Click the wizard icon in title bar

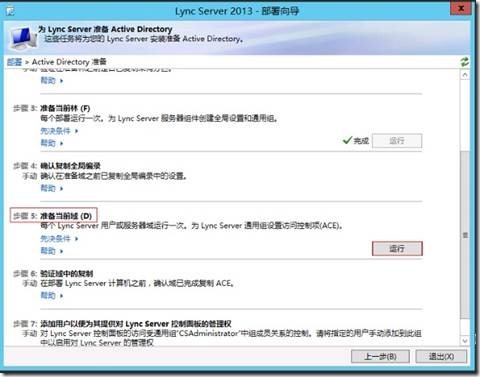pos(10,11)
